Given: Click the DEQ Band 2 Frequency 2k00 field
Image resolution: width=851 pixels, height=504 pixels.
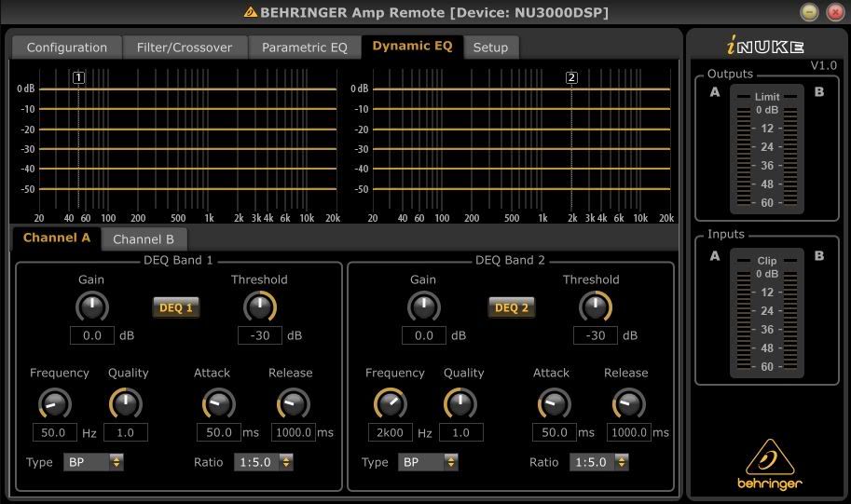Looking at the screenshot, I should point(391,432).
